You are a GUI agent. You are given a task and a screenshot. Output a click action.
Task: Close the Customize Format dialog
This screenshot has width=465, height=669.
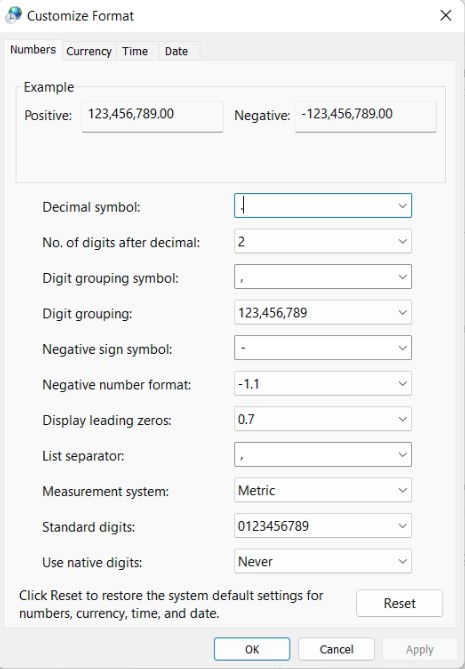click(x=445, y=16)
